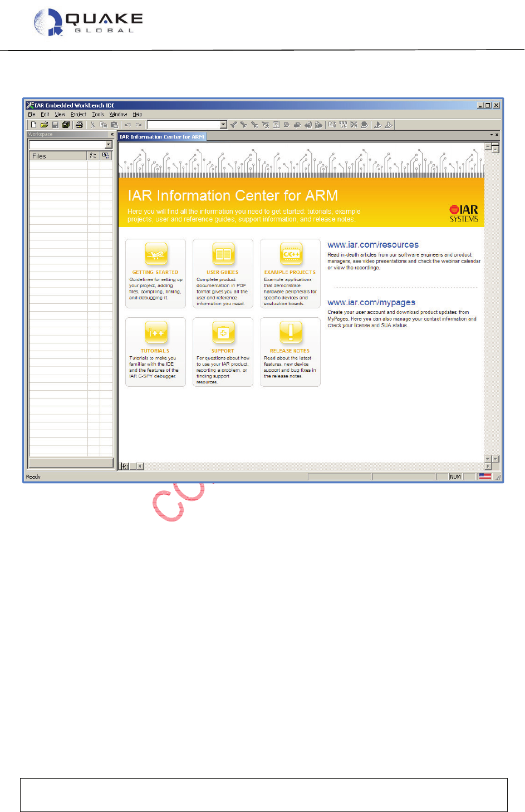525x812 pixels.
Task: Click the vertical scrollbar down arrow
Action: tap(488, 459)
